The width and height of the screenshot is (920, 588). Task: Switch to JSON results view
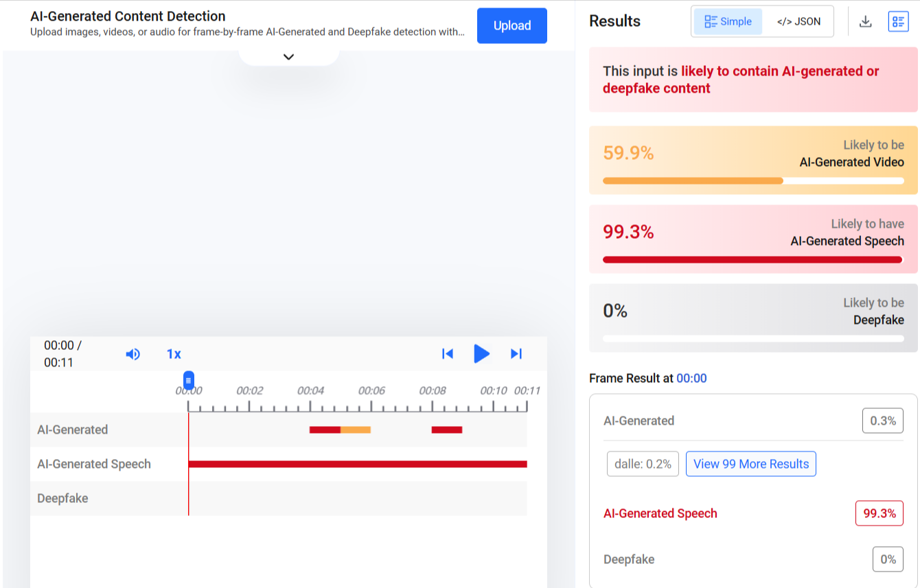point(798,21)
